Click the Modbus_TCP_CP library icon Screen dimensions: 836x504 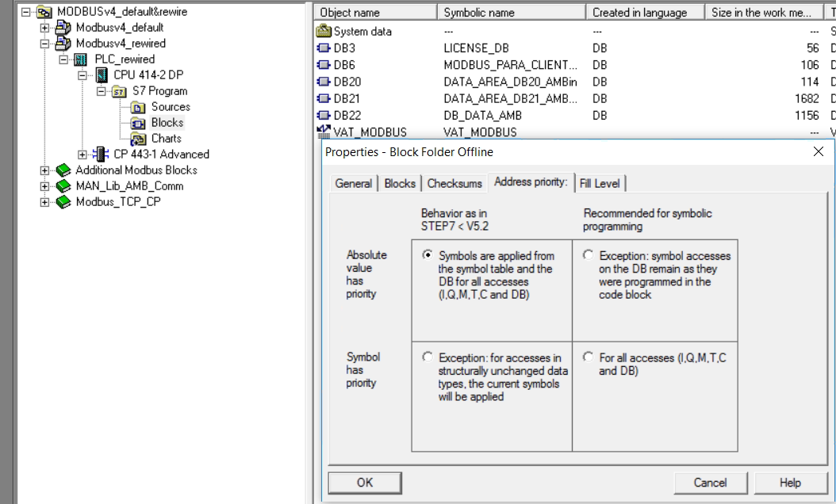coord(63,202)
